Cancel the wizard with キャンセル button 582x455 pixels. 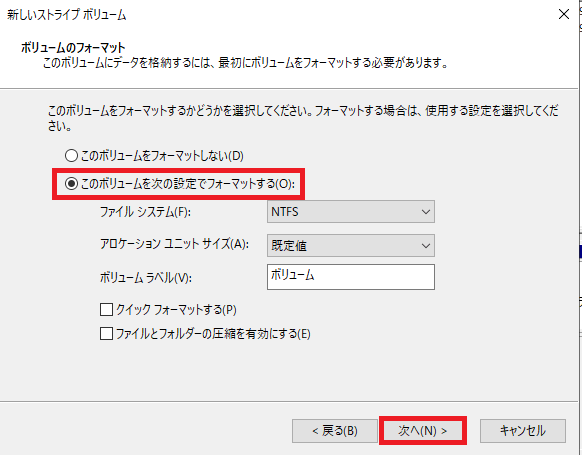pyautogui.click(x=523, y=431)
